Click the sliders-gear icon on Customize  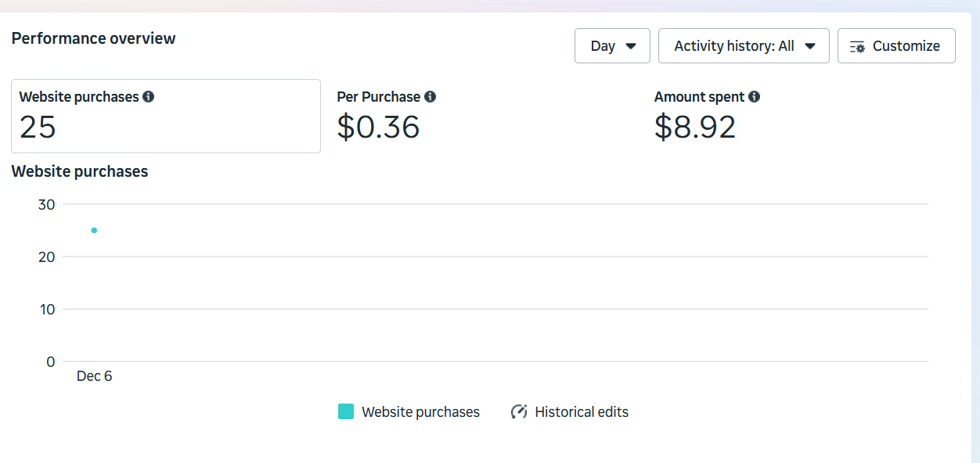tap(857, 47)
